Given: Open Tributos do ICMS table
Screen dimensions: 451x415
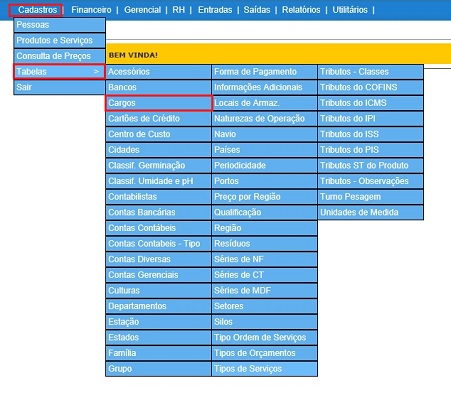Looking at the screenshot, I should point(370,103).
